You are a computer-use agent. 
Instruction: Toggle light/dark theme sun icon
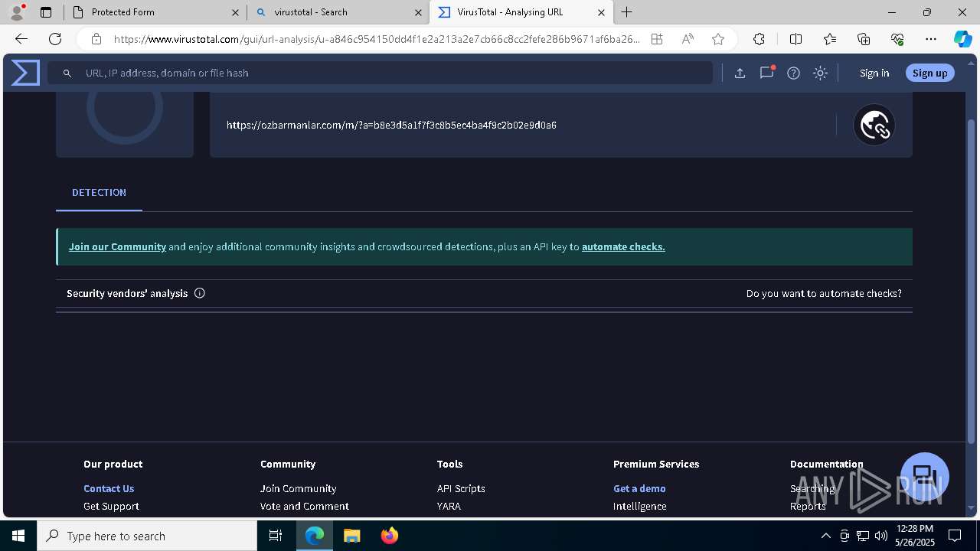pos(820,73)
